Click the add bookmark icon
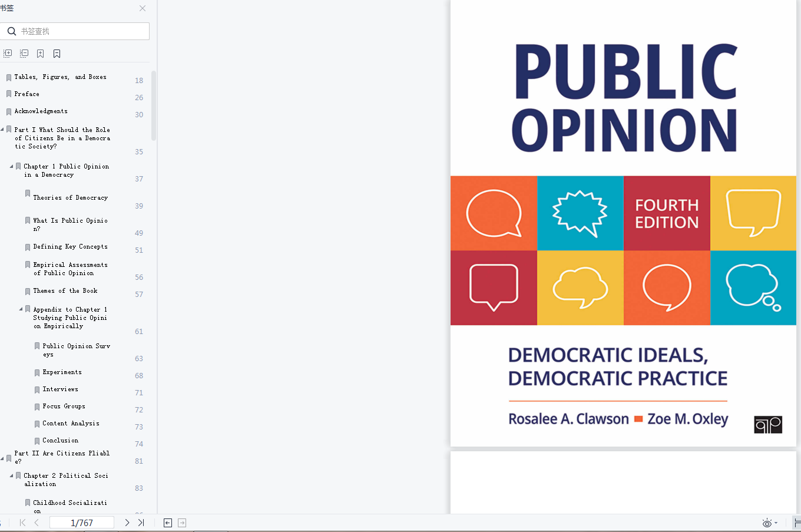This screenshot has height=532, width=801. (x=40, y=54)
